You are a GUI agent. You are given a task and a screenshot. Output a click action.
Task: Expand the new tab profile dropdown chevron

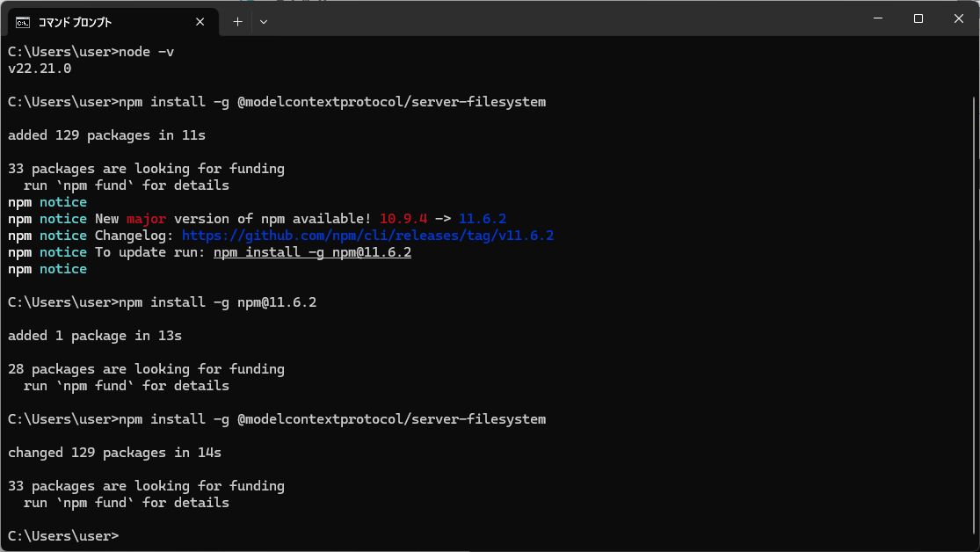click(x=264, y=22)
